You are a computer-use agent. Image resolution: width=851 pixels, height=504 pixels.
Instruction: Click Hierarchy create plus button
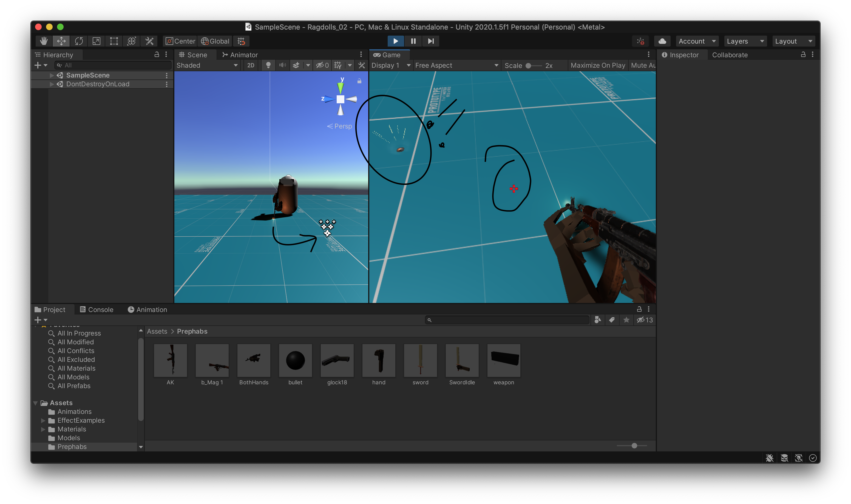[x=41, y=65]
